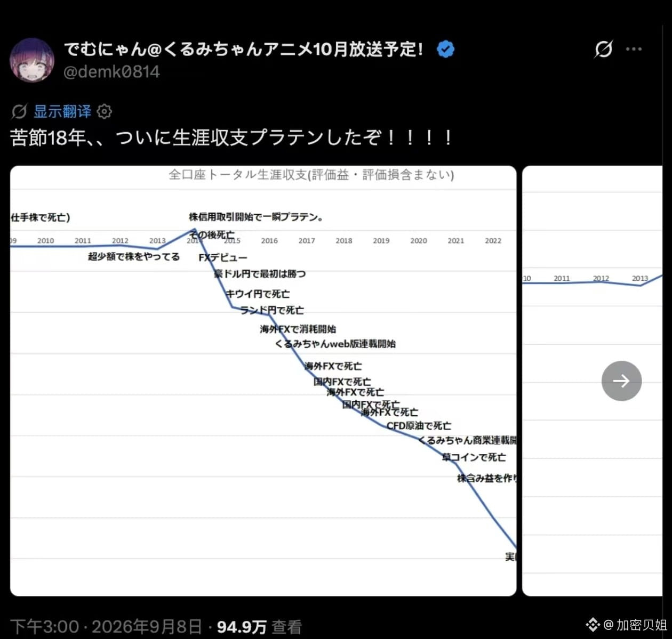The image size is (672, 639).
Task: Click the 显示翻译 link
Action: (x=62, y=111)
